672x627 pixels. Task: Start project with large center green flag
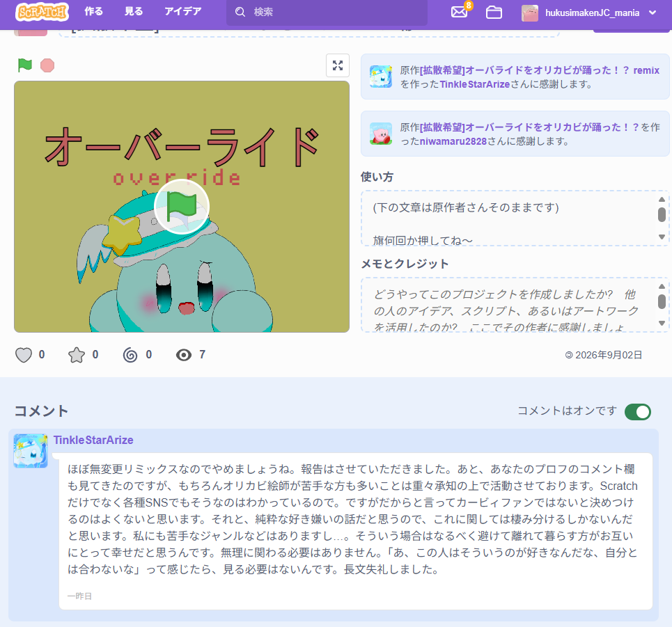coord(182,207)
